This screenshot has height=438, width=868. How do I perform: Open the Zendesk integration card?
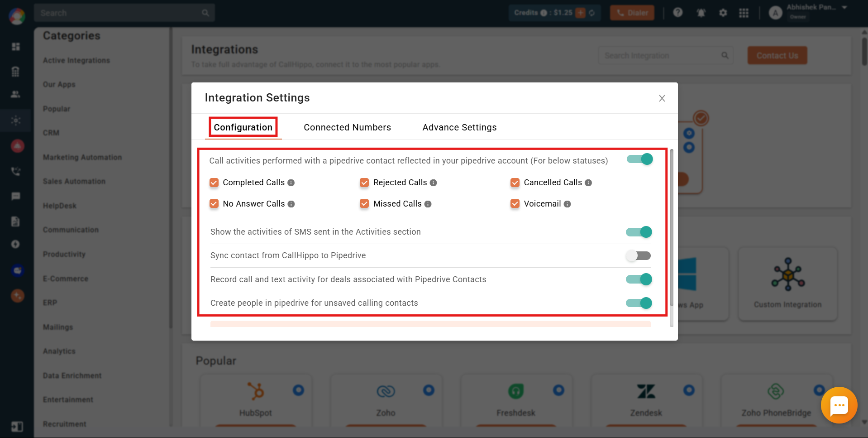click(x=646, y=400)
